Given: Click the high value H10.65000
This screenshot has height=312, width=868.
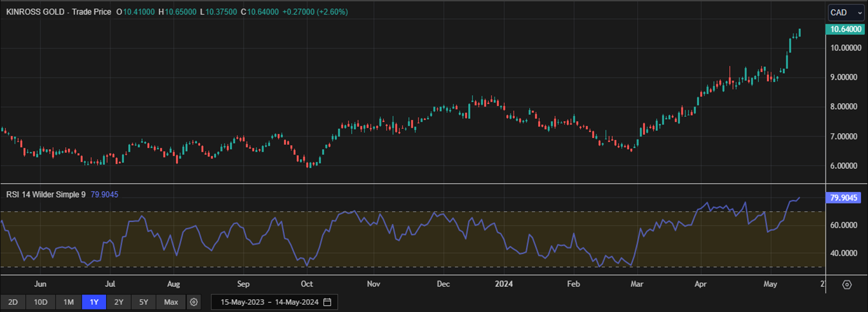Looking at the screenshot, I should click(178, 12).
